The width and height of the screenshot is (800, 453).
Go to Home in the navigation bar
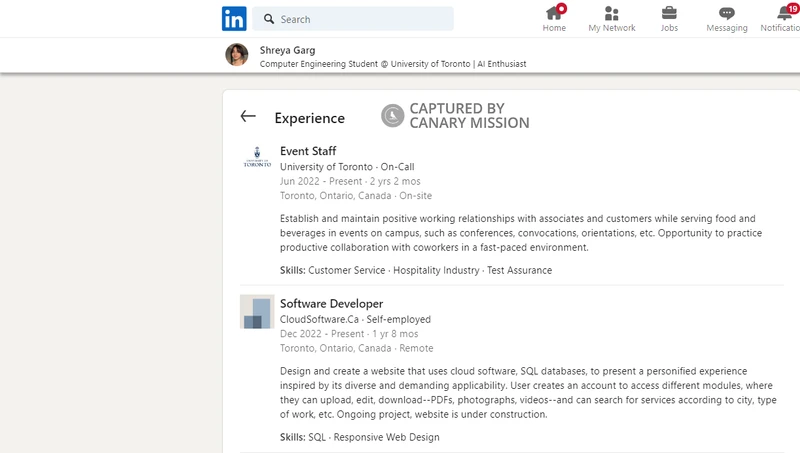554,19
